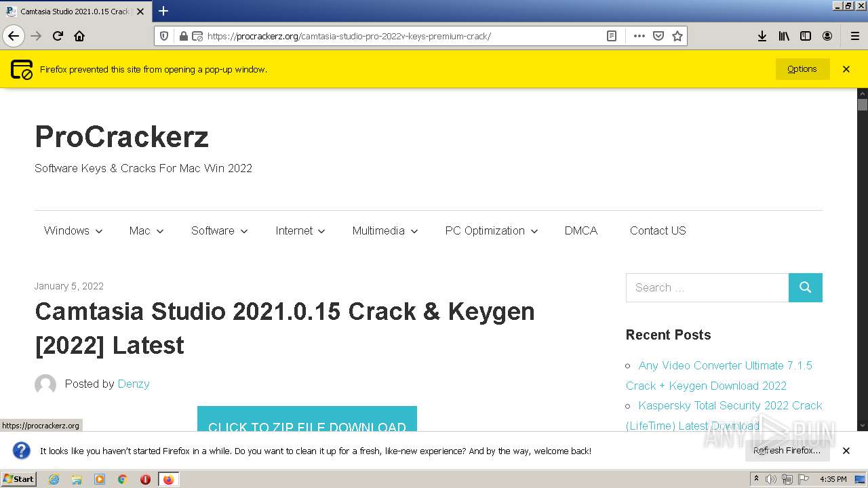868x488 pixels.
Task: Expand the Internet menu
Action: [300, 230]
